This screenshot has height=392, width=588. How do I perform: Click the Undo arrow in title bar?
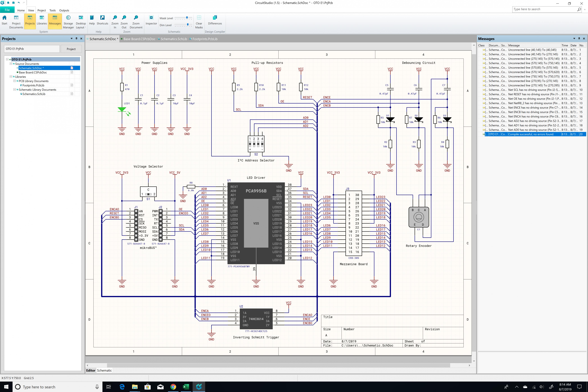pyautogui.click(x=19, y=3)
